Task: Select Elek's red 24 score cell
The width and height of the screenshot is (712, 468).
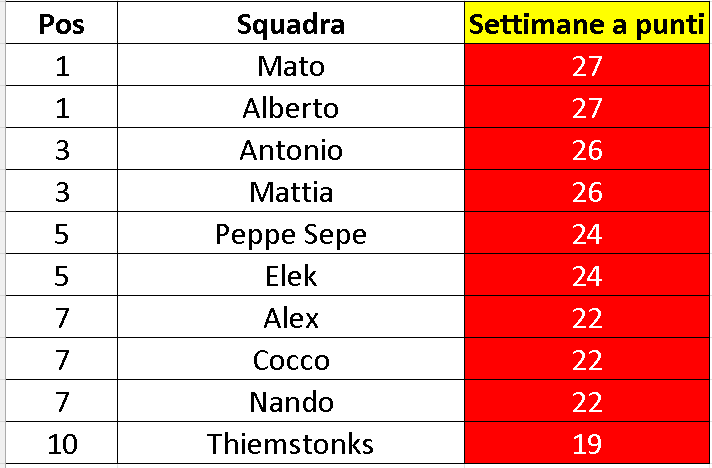Action: coord(588,276)
